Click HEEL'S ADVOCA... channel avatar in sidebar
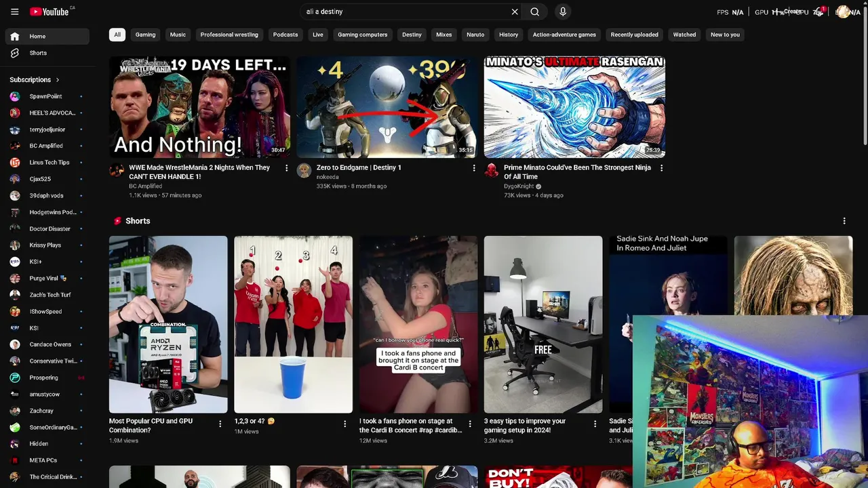Screen dimensions: 868x488 [15, 113]
